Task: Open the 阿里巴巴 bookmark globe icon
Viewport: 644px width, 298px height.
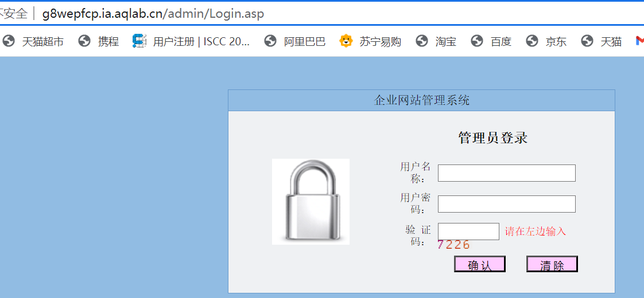Action: click(x=270, y=41)
